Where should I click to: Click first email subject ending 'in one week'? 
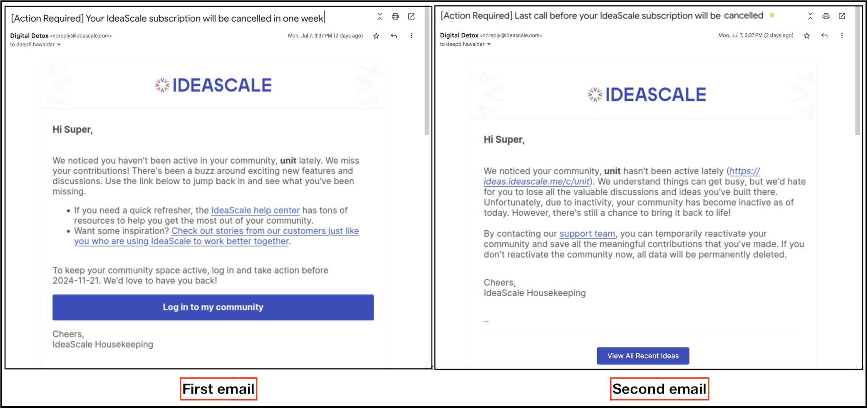coord(167,18)
